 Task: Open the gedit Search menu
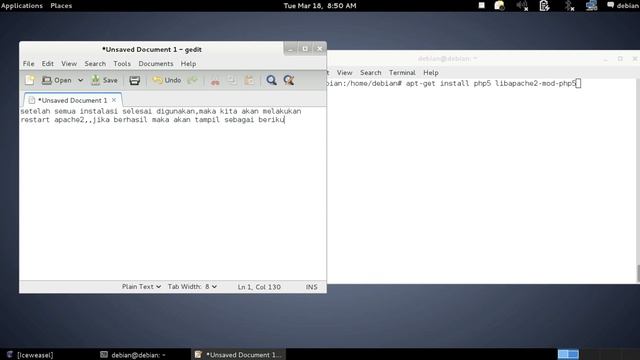(x=95, y=64)
